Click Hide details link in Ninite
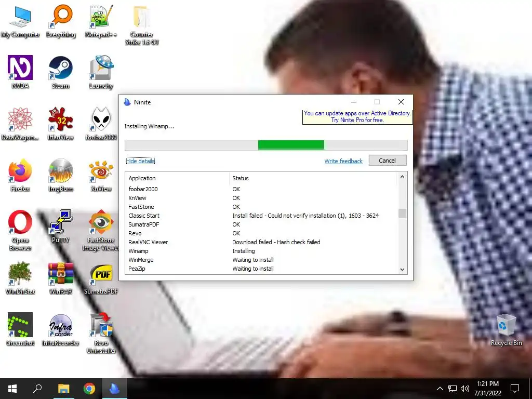 coord(140,161)
